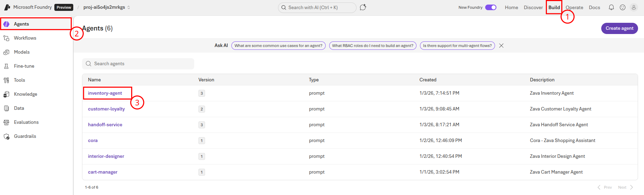Click the Models sidebar icon
The height and width of the screenshot is (195, 644).
[x=6, y=52]
